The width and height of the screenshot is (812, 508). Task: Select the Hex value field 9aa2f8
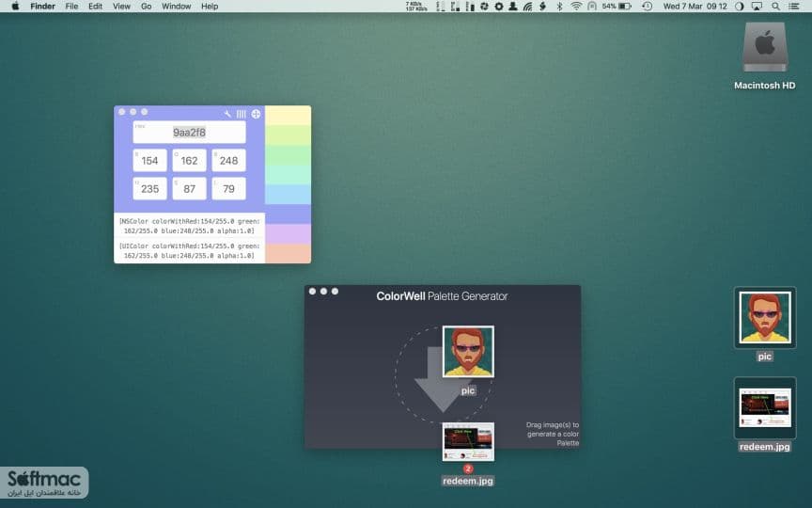pos(189,133)
